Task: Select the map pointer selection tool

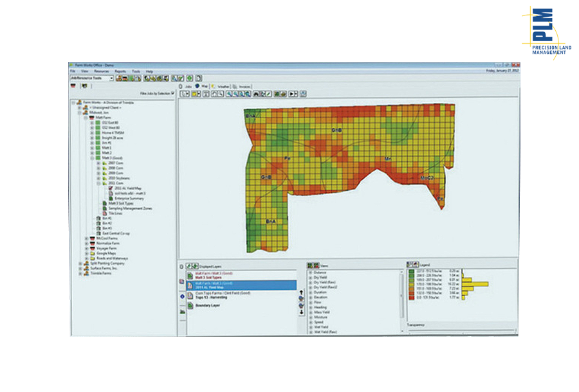Action: click(x=184, y=94)
